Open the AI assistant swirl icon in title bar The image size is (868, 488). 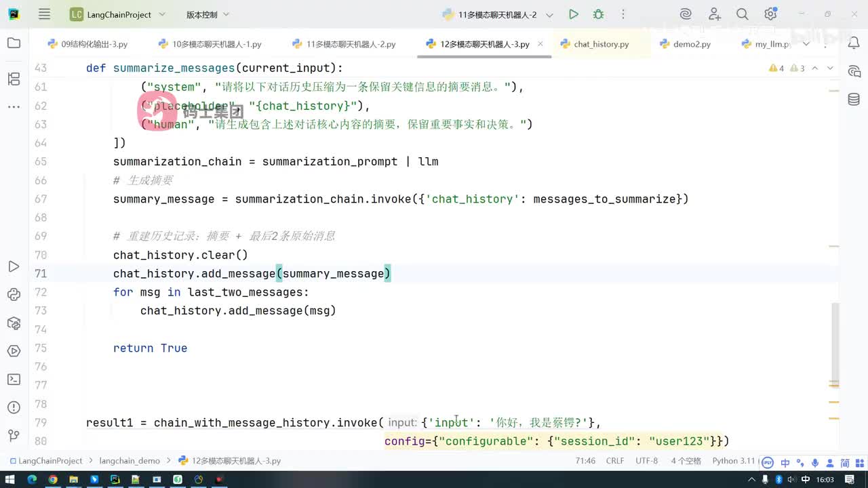[686, 14]
